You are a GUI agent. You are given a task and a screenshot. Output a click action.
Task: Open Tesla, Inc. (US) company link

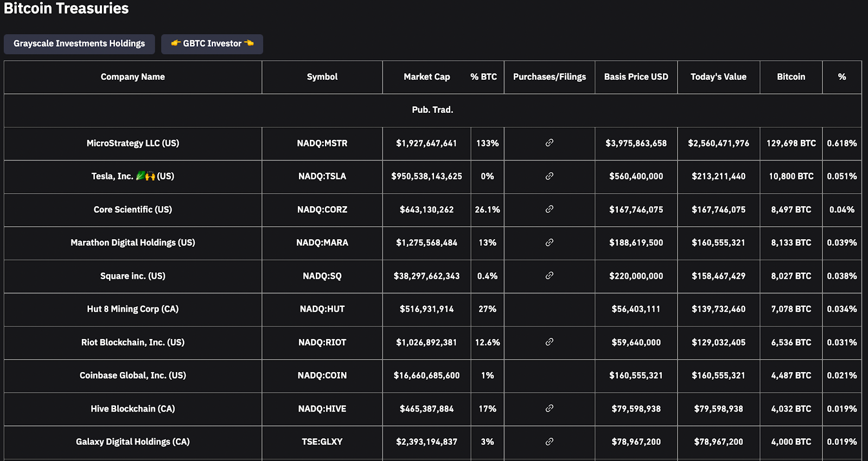pyautogui.click(x=133, y=176)
